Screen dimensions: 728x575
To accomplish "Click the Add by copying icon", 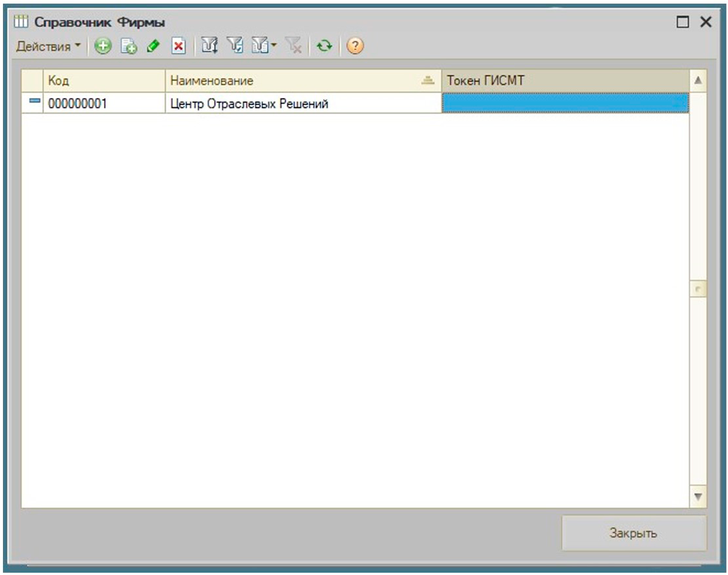I will pyautogui.click(x=129, y=47).
